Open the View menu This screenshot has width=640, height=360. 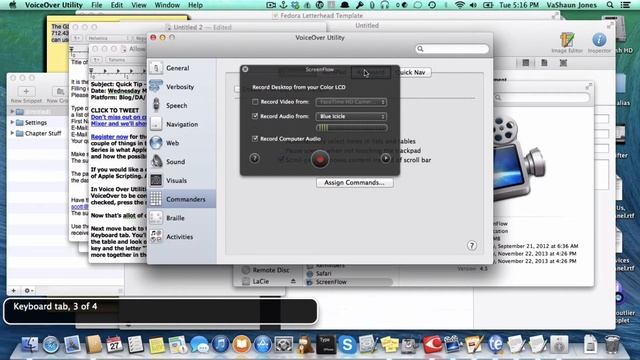[139, 5]
